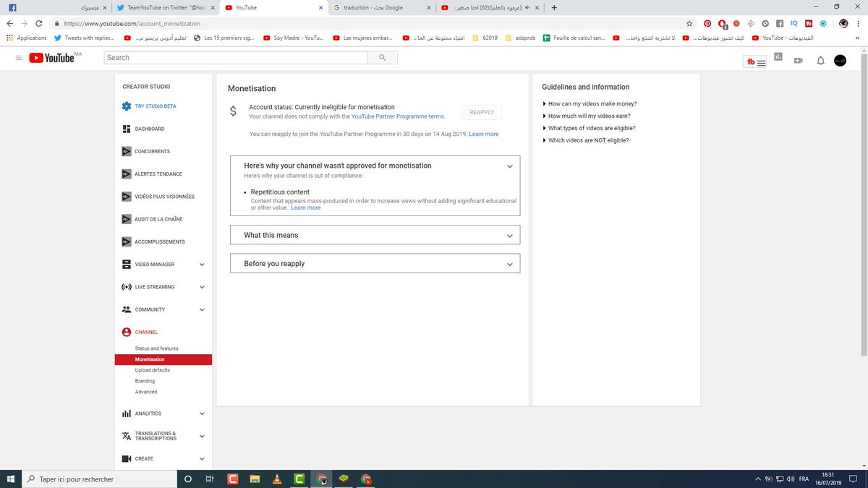Open Windows Start menu
Image resolution: width=868 pixels, height=488 pixels.
pos(10,479)
